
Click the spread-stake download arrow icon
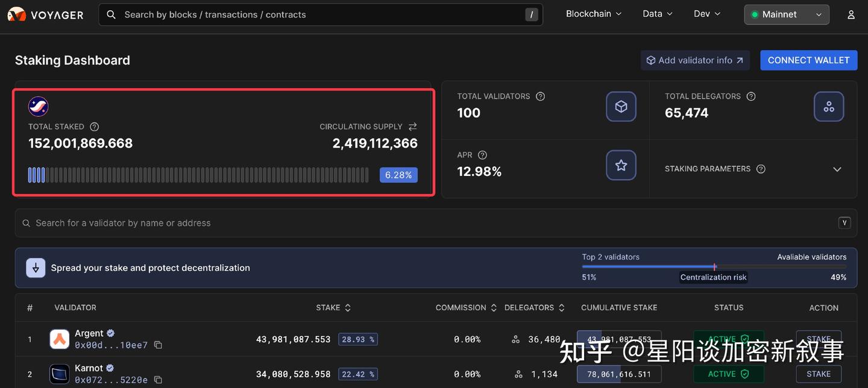tap(36, 268)
